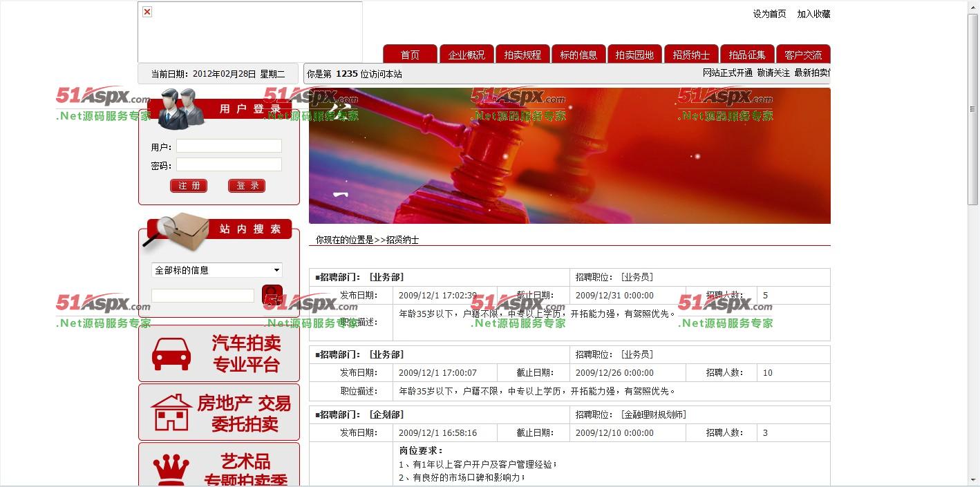The image size is (980, 487).
Task: Open the real estate banner 房地产 交易
Action: point(219,412)
